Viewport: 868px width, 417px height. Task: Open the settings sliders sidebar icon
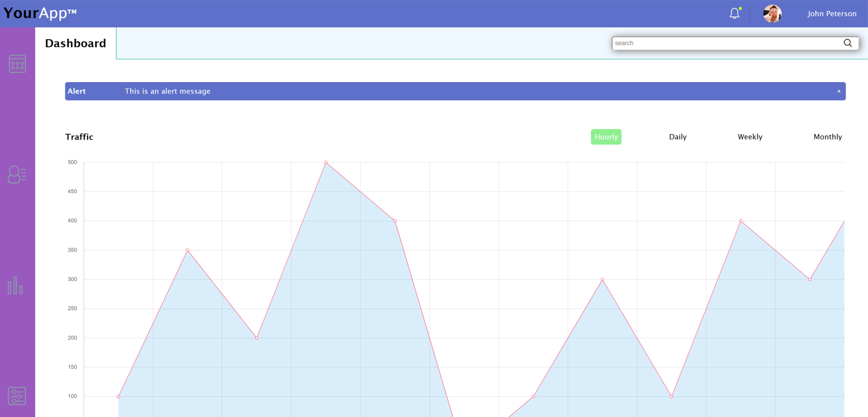click(x=17, y=396)
